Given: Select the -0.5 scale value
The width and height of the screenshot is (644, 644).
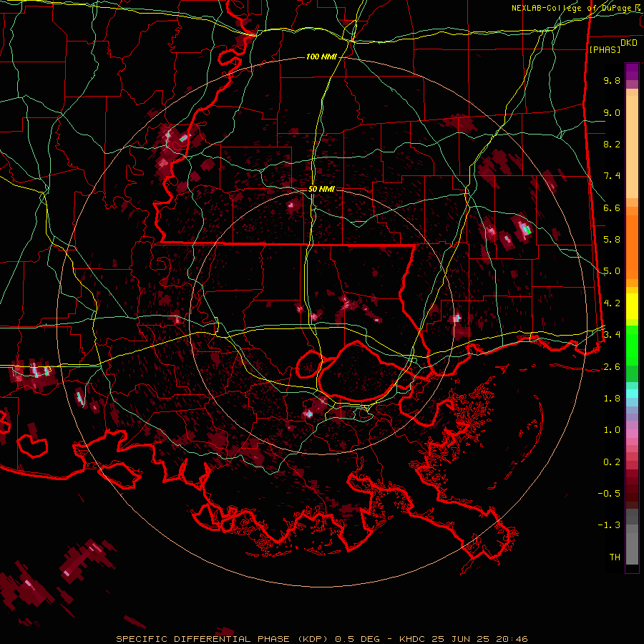Looking at the screenshot, I should point(609,494).
